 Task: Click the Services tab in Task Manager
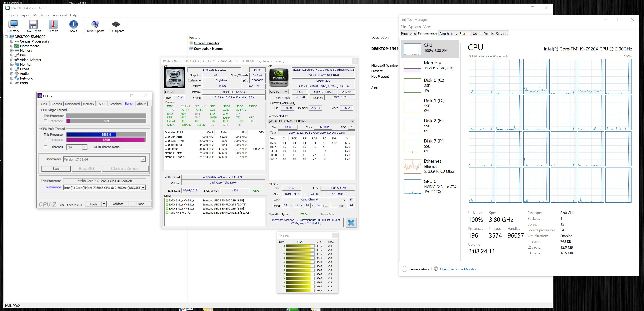pyautogui.click(x=502, y=34)
